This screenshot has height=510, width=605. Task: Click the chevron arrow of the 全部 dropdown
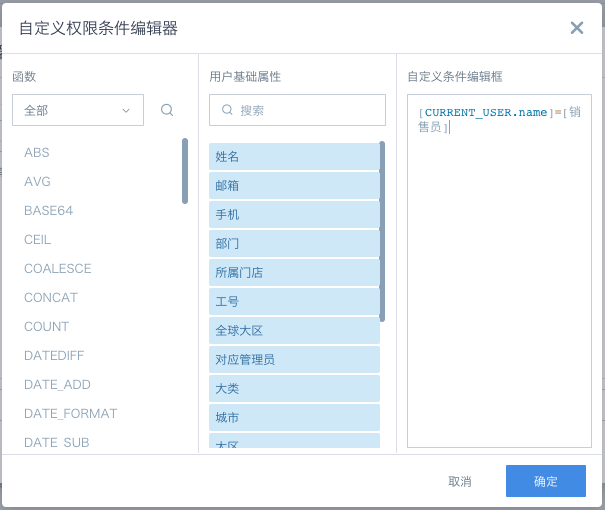(x=126, y=111)
